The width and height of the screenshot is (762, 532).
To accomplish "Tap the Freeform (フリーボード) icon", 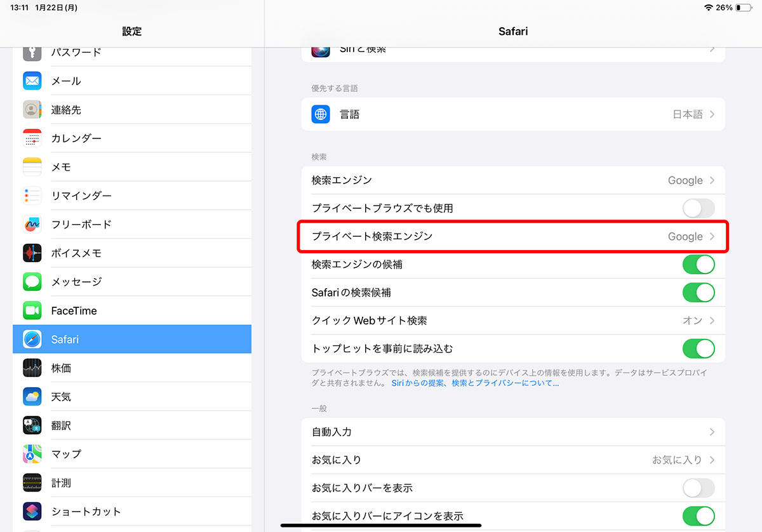I will coord(32,224).
